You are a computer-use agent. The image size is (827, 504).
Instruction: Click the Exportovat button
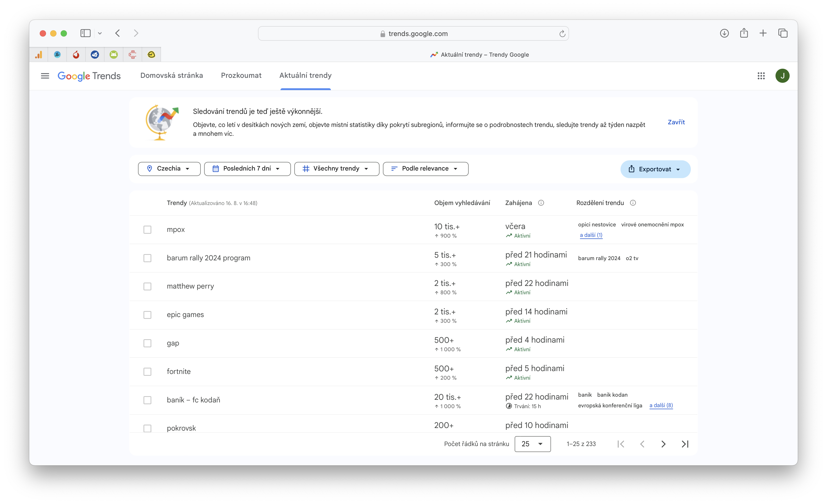pos(655,169)
